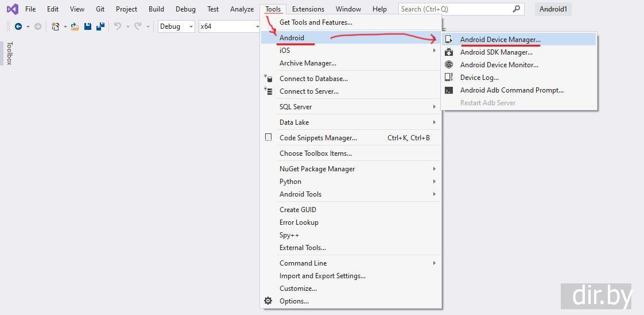Open the Redo history dropdown arrow
Screen dimensions: 644x315
click(148, 26)
